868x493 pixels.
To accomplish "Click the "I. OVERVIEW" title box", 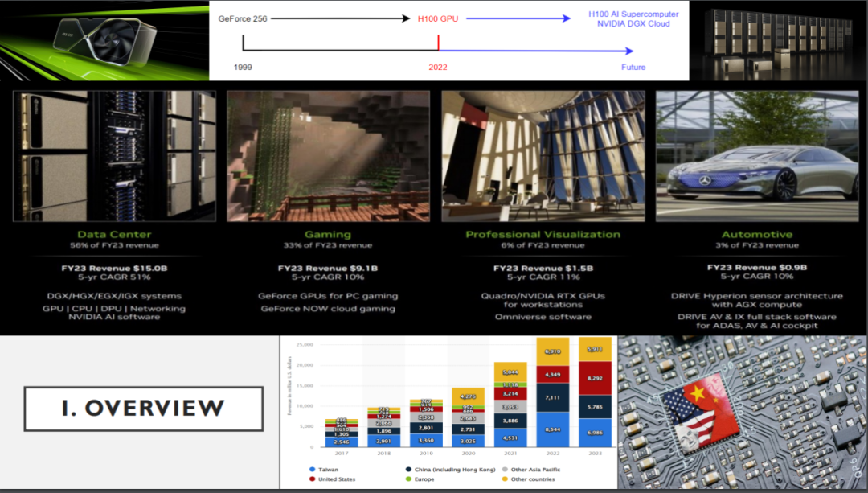I will [143, 409].
